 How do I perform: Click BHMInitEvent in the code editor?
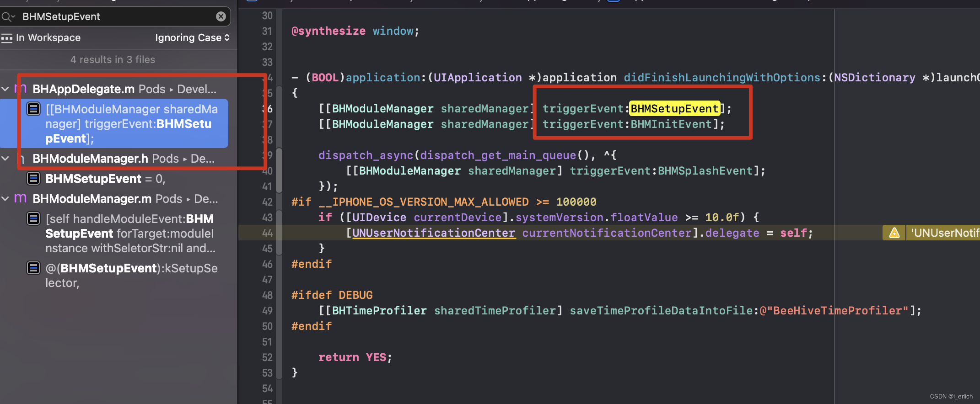(671, 124)
